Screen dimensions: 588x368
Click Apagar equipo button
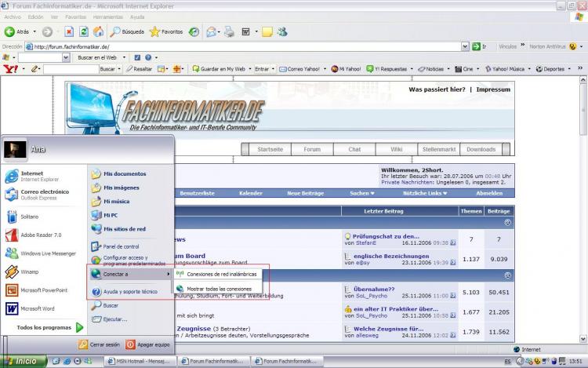point(147,344)
